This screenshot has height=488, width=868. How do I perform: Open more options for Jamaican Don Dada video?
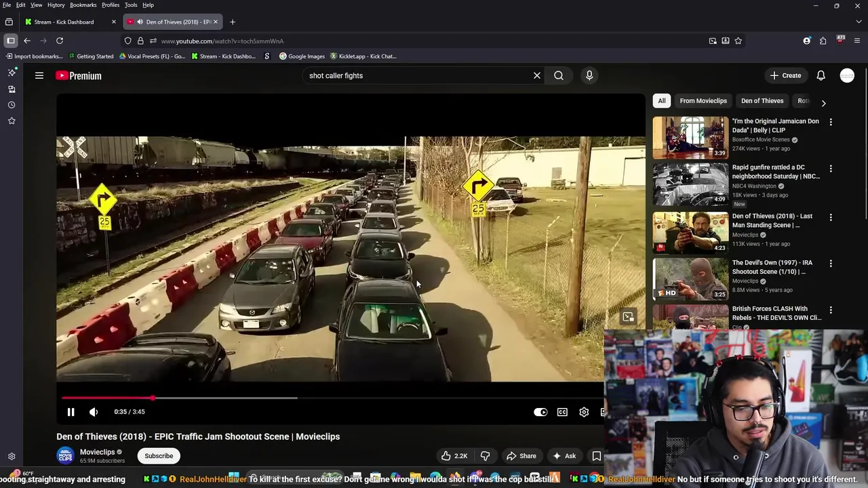point(831,122)
